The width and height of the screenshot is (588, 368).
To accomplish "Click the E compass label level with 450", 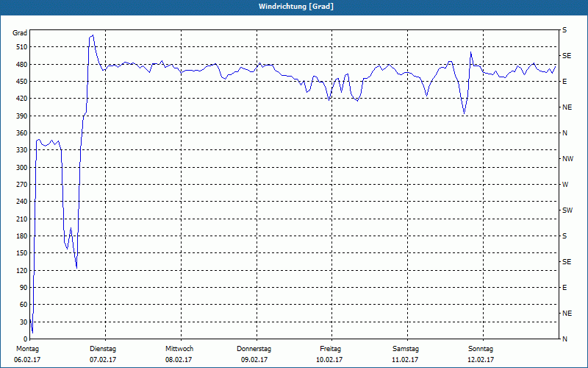I will click(564, 82).
